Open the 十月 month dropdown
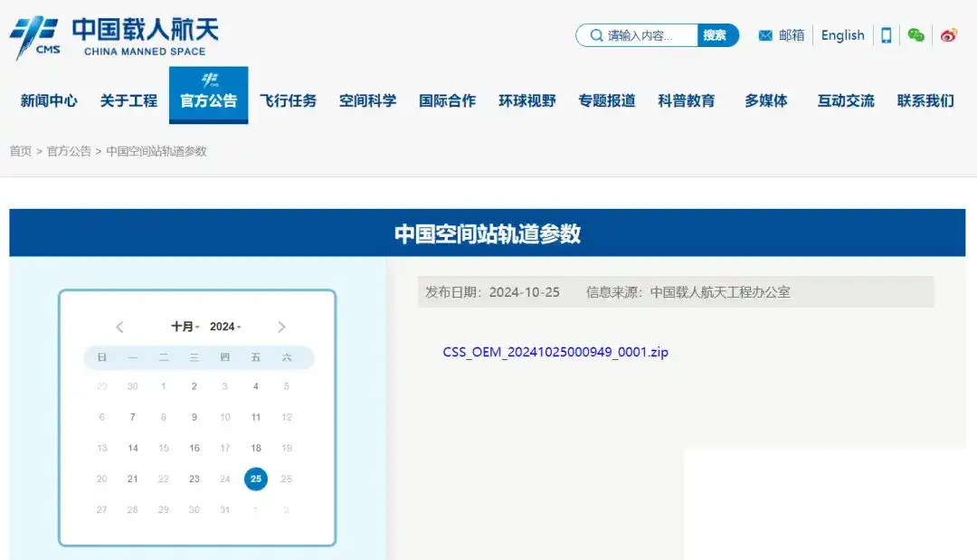 (185, 327)
